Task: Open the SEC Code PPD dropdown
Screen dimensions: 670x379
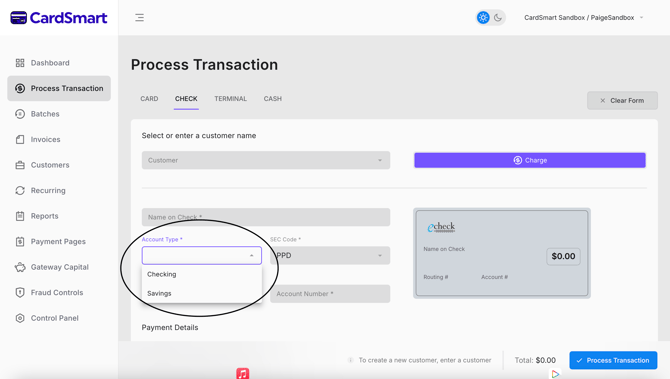Action: [x=330, y=256]
